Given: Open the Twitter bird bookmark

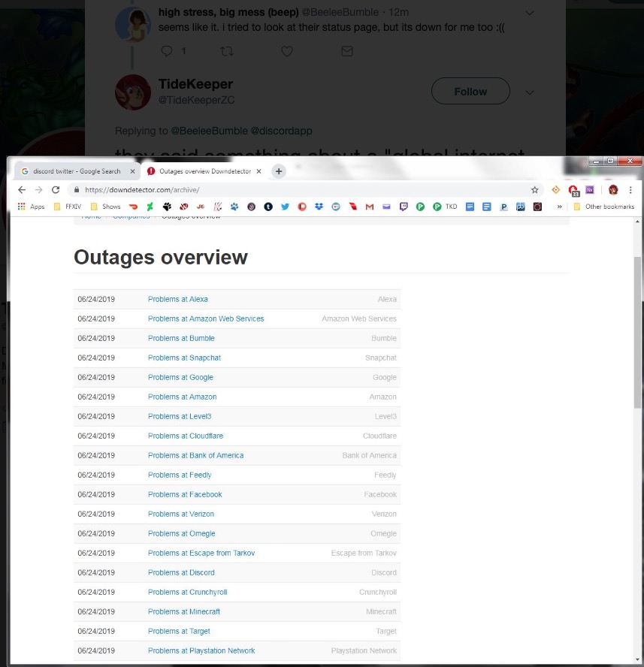Looking at the screenshot, I should point(285,207).
